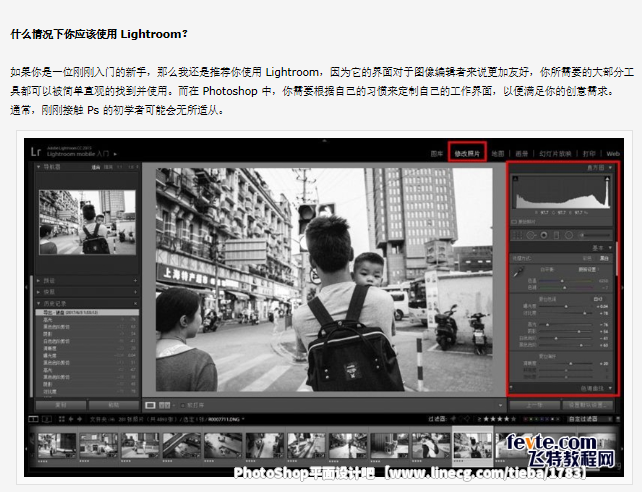
Task: Switch to the Book module
Action: (522, 154)
